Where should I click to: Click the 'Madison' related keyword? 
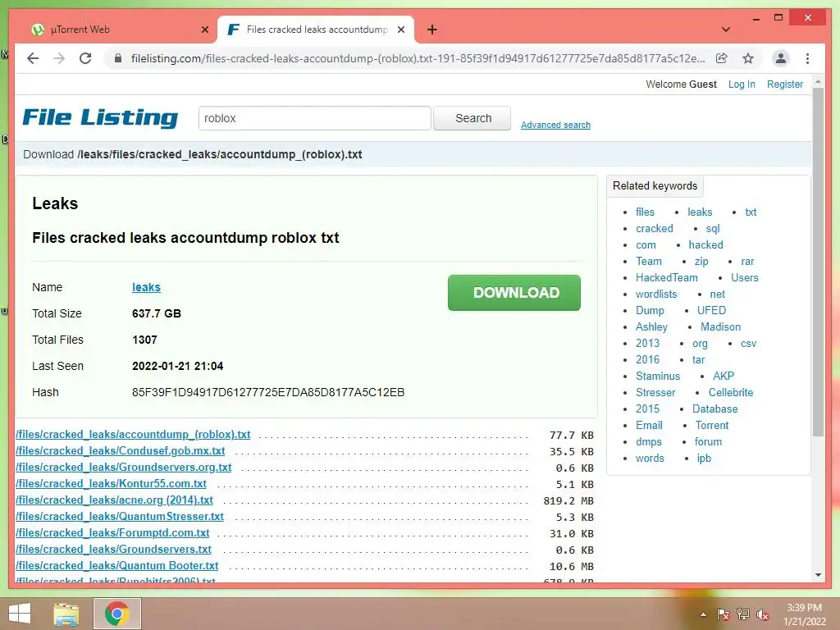pyautogui.click(x=720, y=326)
